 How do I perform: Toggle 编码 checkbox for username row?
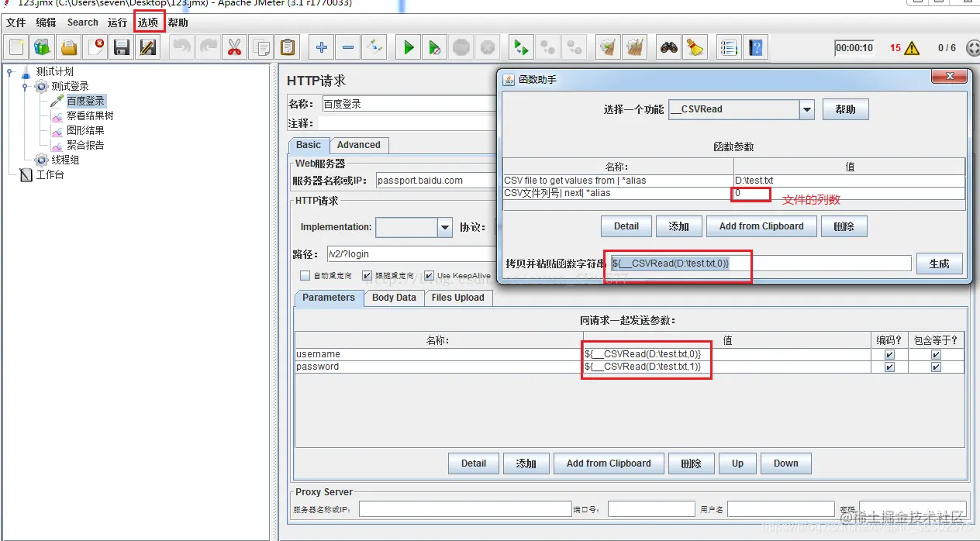pyautogui.click(x=889, y=354)
